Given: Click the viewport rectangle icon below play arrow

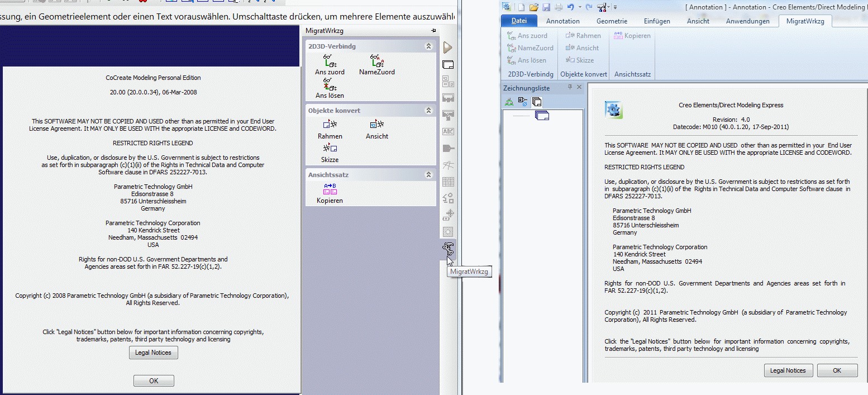Looking at the screenshot, I should click(x=448, y=65).
